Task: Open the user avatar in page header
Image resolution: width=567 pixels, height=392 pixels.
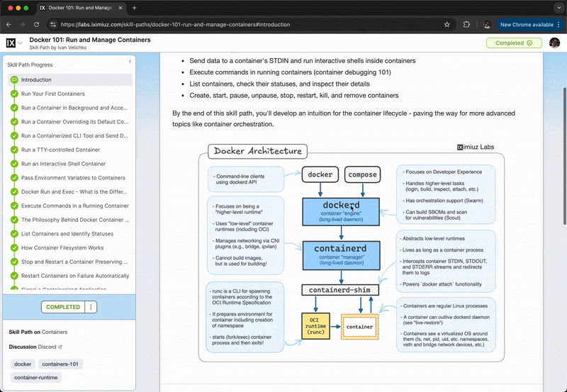Action: point(554,43)
